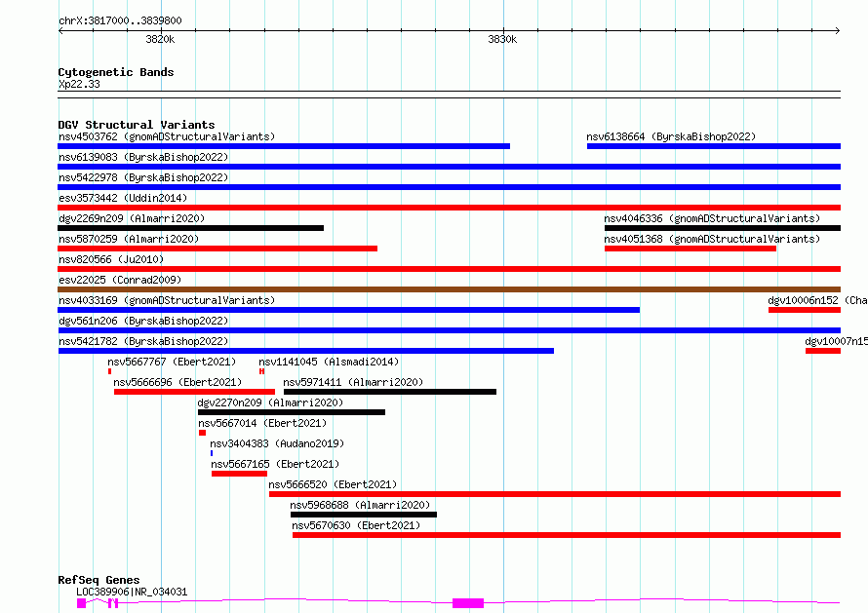Click the esv3573442 Uddin2014 label

(123, 198)
